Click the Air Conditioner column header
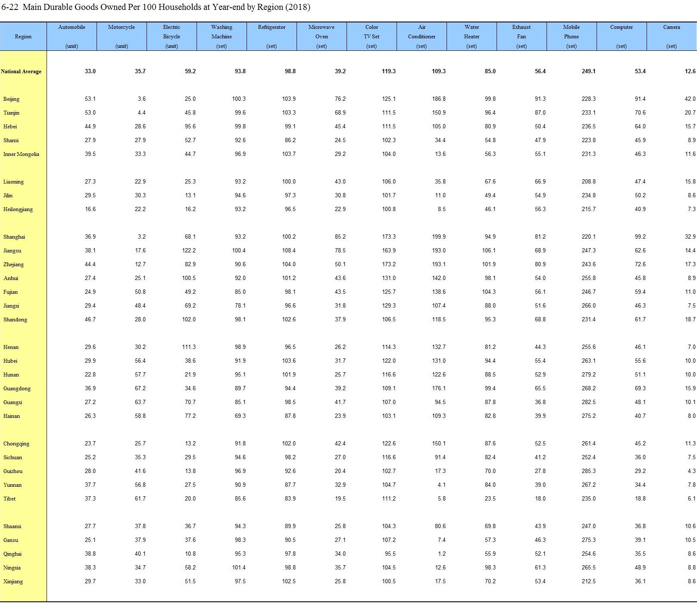Image resolution: width=697 pixels, height=616 pixels. point(422,36)
